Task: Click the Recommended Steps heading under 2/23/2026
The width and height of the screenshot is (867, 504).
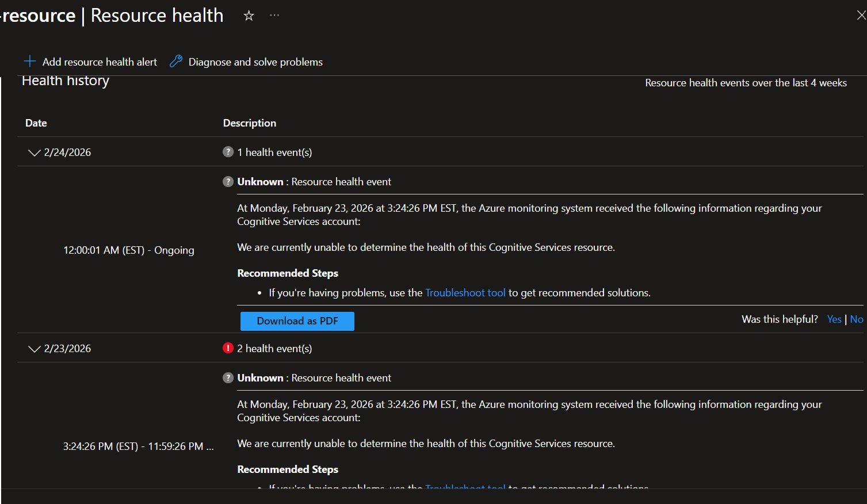Action: tap(288, 469)
